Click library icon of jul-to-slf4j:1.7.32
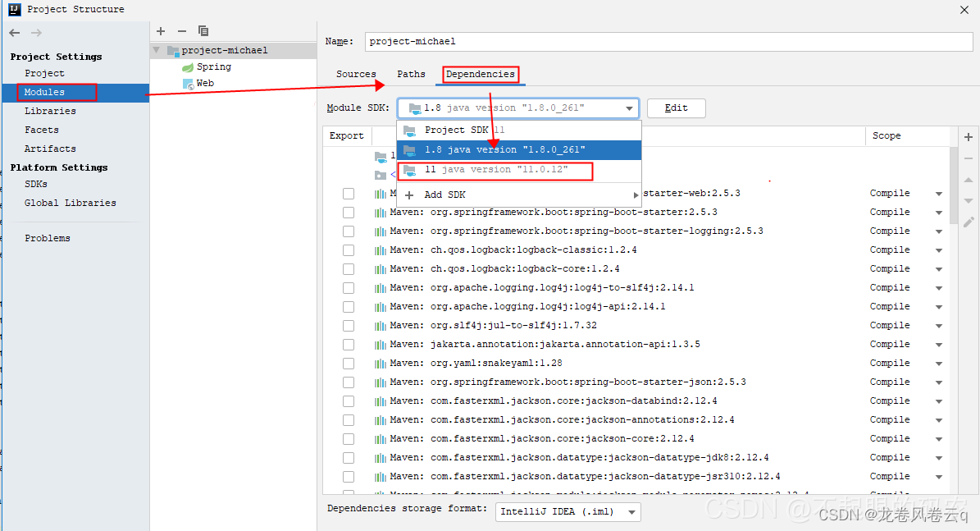The width and height of the screenshot is (980, 531). tap(380, 326)
